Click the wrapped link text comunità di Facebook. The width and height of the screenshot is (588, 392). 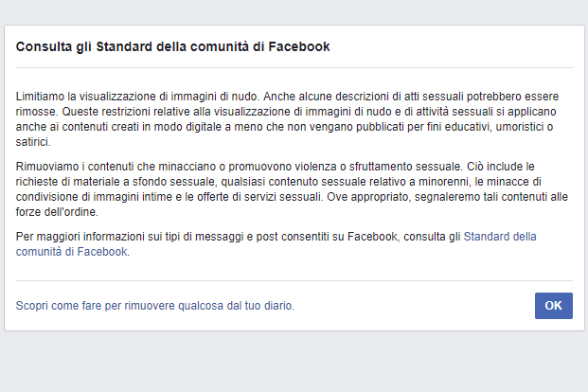71,252
